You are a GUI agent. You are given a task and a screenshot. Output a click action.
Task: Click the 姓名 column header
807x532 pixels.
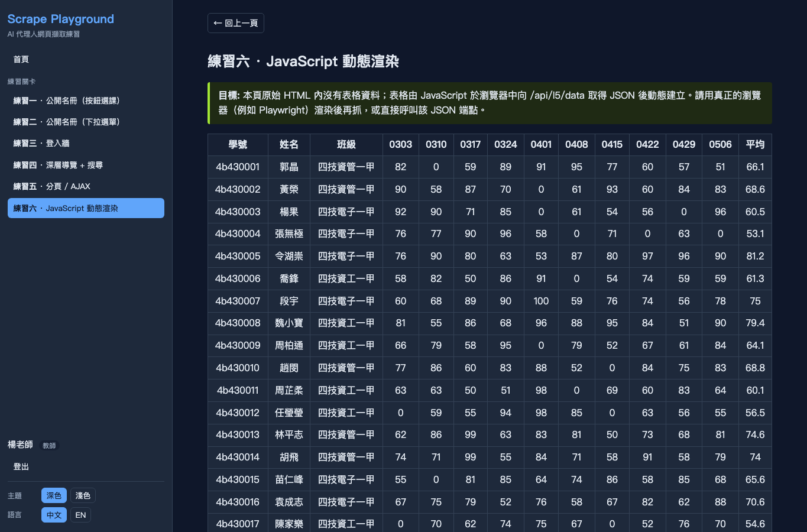point(289,144)
